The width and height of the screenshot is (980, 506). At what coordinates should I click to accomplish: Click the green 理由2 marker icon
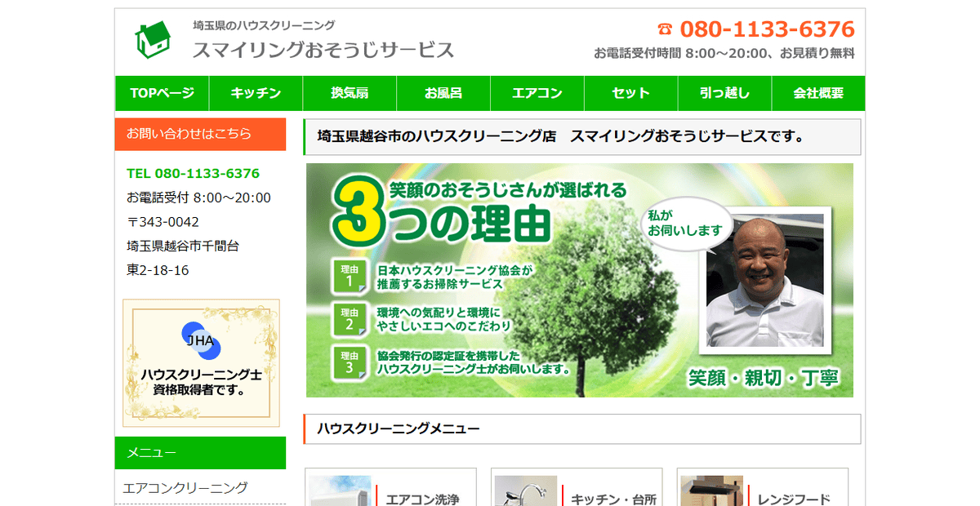pyautogui.click(x=350, y=318)
